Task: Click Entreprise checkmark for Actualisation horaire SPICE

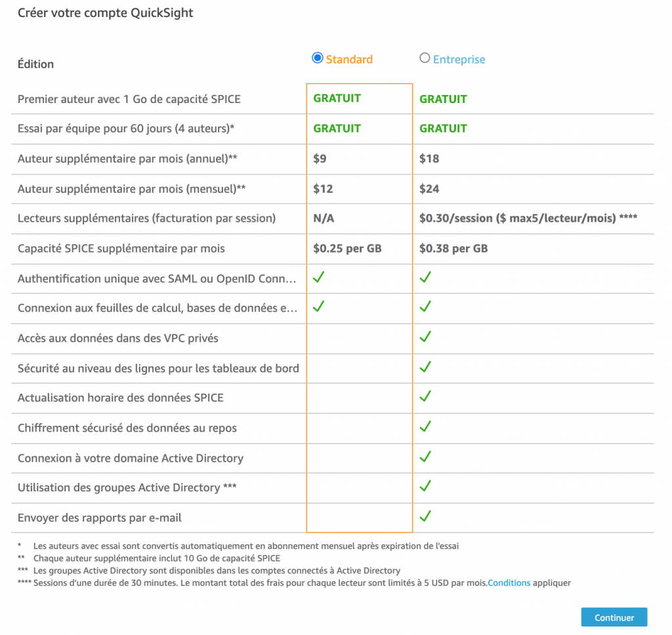Action: 425,396
